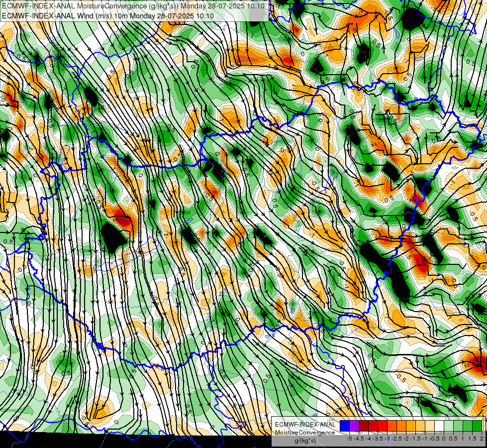Click the legend tick value '2'

tap(482, 439)
